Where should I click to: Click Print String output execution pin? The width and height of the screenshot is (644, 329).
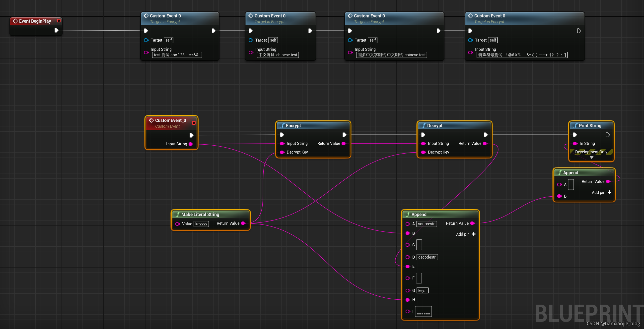[607, 135]
